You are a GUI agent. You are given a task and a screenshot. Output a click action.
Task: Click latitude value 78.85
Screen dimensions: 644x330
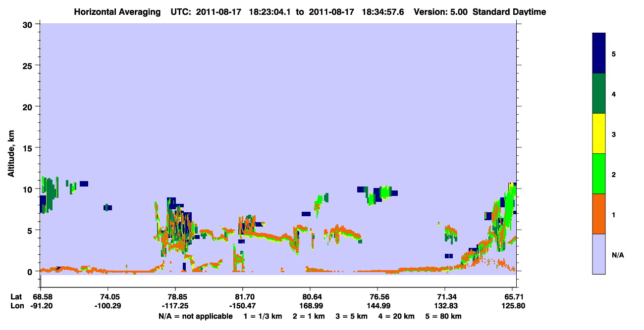175,297
